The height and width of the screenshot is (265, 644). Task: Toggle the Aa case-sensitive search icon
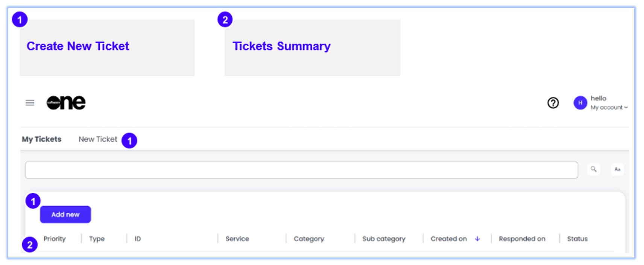(617, 169)
